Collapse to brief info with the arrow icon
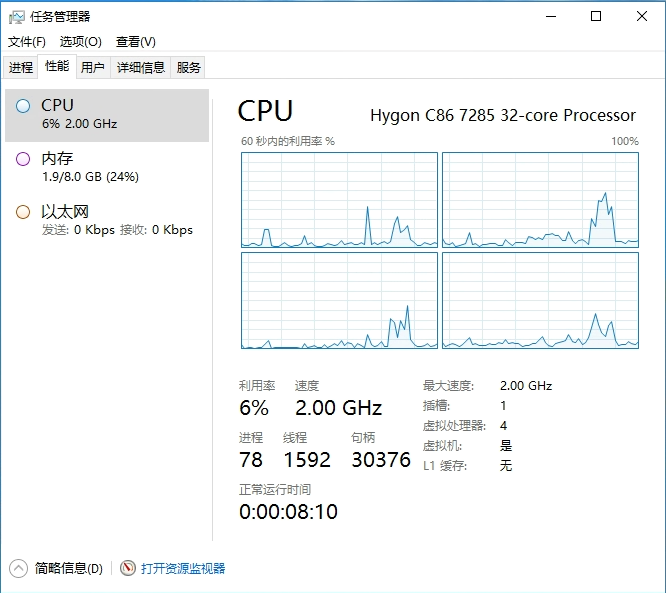The height and width of the screenshot is (593, 666). point(19,568)
